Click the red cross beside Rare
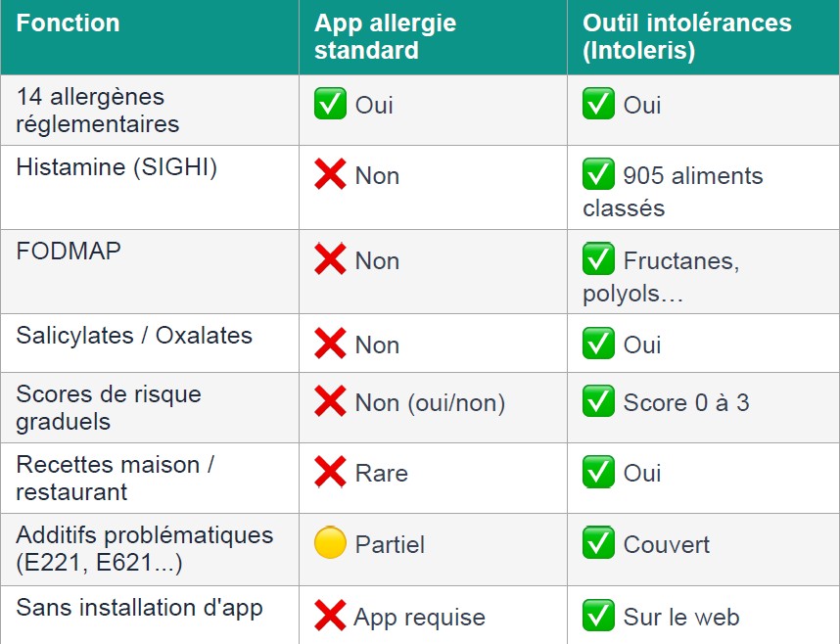The width and height of the screenshot is (840, 644). click(330, 473)
